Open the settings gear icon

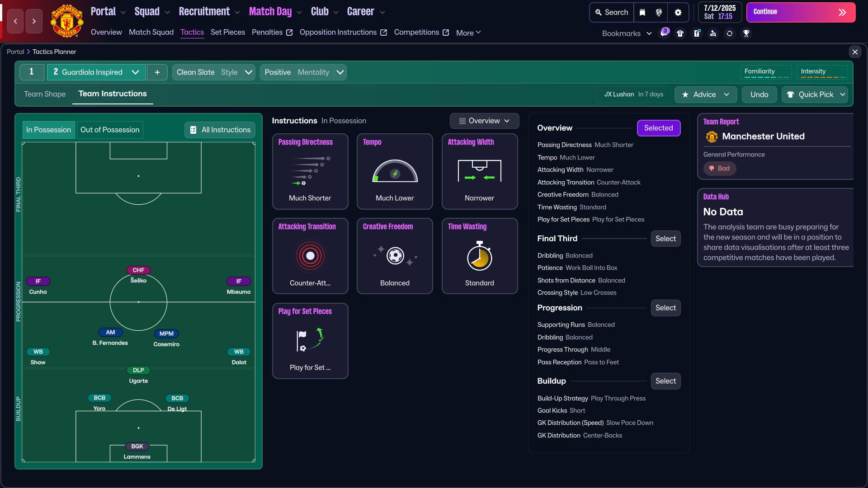pyautogui.click(x=678, y=12)
